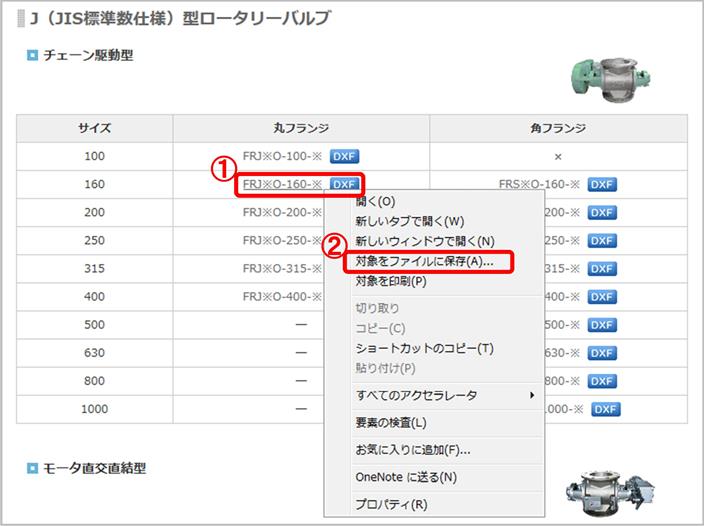704x526 pixels.
Task: Open the FRJ※O-100-※ link
Action: 282,156
